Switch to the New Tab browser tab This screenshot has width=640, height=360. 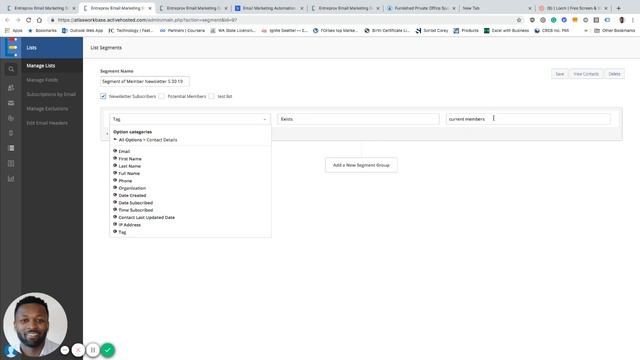[496, 8]
